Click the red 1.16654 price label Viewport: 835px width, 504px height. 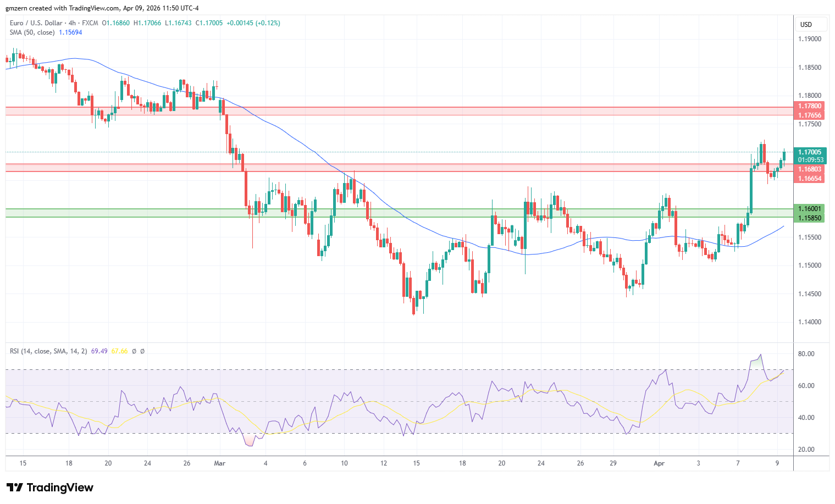point(810,179)
